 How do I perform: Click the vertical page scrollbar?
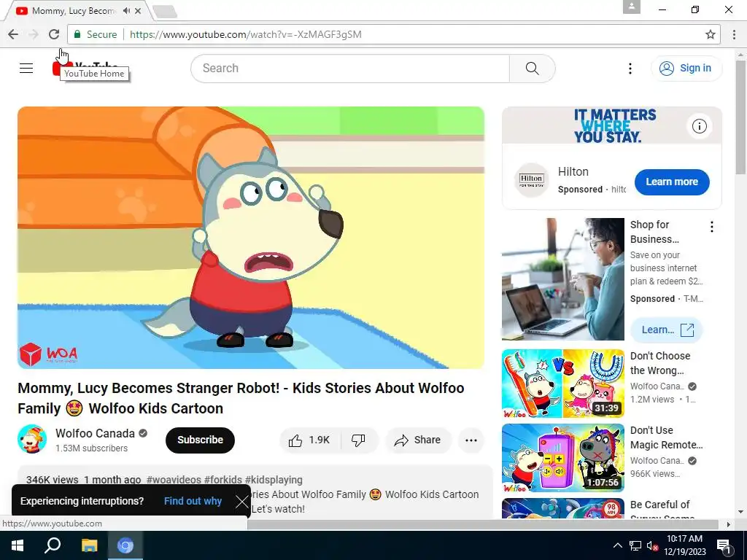click(x=740, y=117)
